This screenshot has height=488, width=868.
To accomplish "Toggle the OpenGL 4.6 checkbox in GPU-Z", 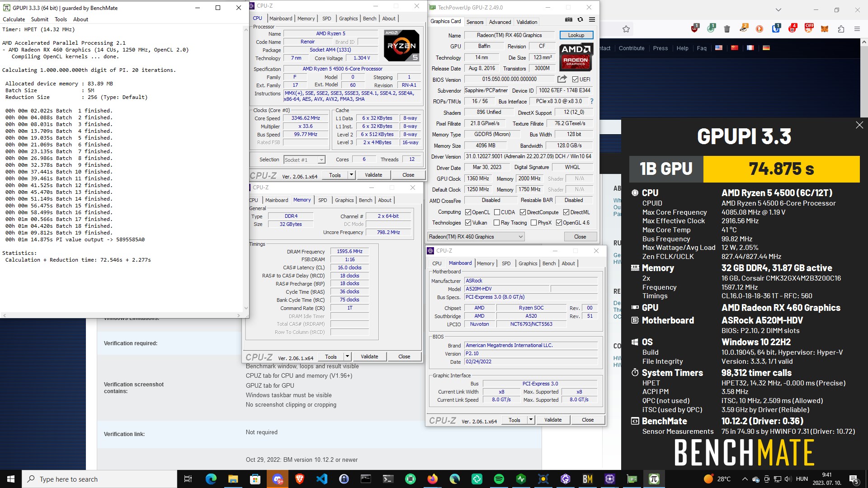I will [x=559, y=223].
